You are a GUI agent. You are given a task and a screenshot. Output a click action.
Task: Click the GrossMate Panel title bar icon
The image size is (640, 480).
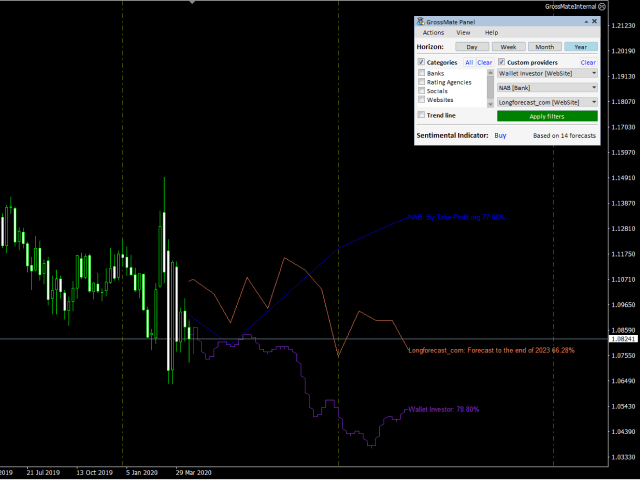[420, 22]
